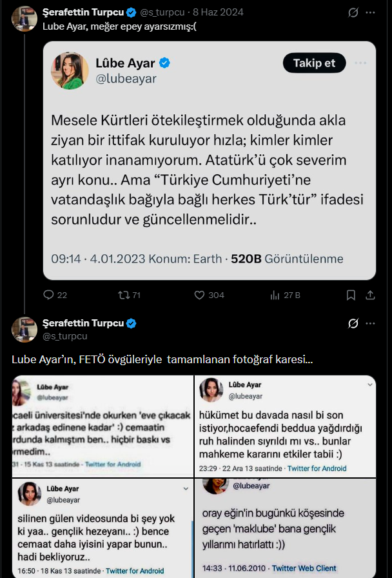Open more options on top tweet
Viewport: 392px width, 578px height.
[x=370, y=12]
